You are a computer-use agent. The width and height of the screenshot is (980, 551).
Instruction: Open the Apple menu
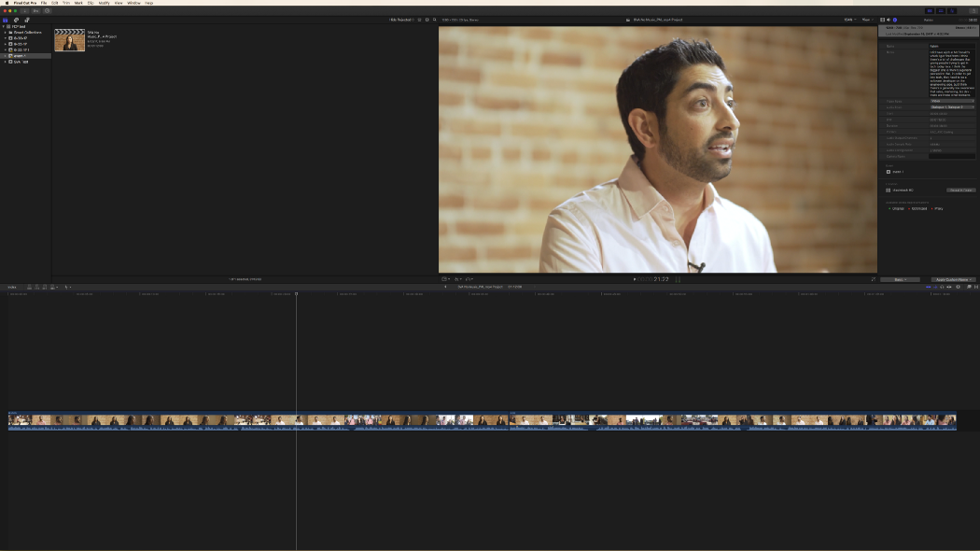(x=7, y=3)
